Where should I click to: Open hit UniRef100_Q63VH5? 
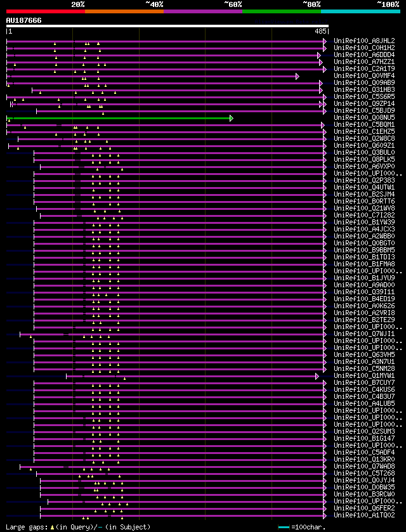coord(364,354)
